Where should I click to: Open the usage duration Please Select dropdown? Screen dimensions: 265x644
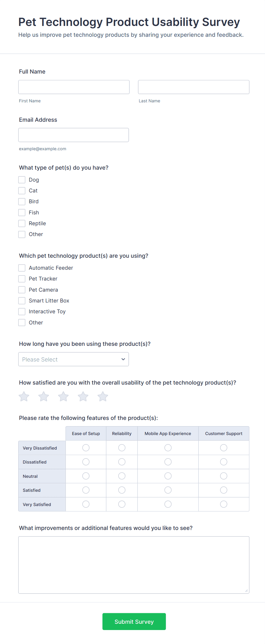pyautogui.click(x=74, y=359)
